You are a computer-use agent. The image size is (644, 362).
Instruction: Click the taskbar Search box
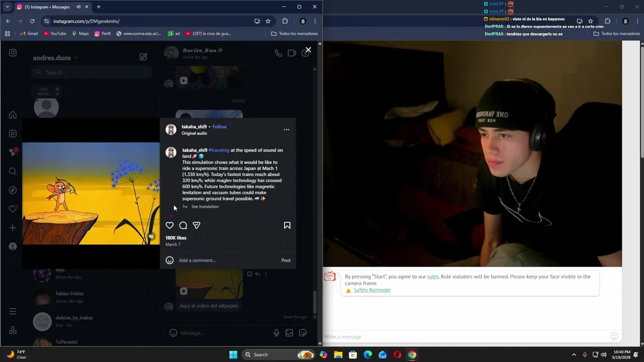pyautogui.click(x=278, y=354)
